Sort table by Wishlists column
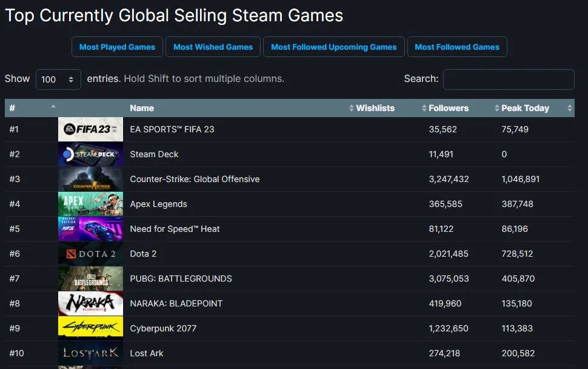The image size is (588, 369). (x=375, y=108)
